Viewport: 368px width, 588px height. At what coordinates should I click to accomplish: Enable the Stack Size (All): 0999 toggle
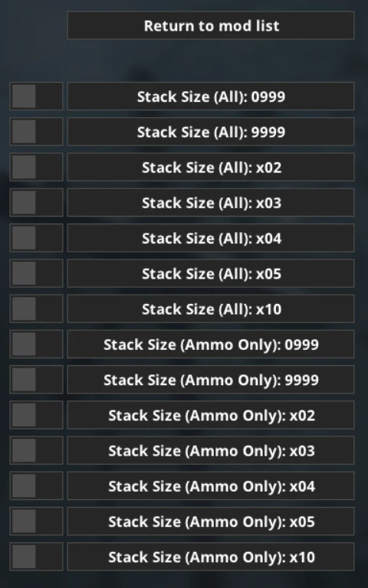[36, 96]
